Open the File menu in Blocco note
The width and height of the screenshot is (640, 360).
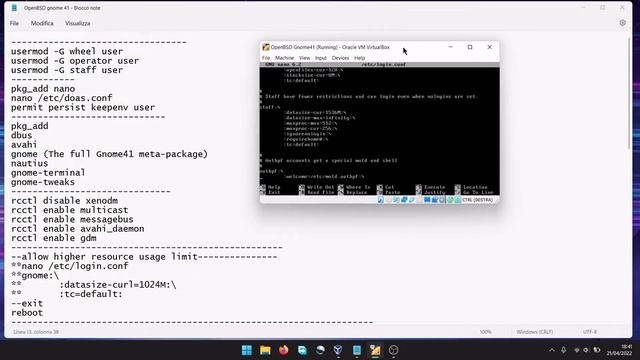[x=14, y=23]
